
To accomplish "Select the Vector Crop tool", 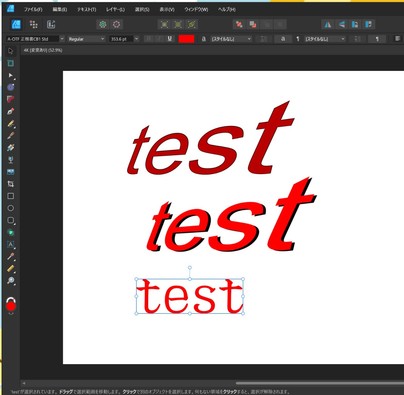I will [x=11, y=184].
